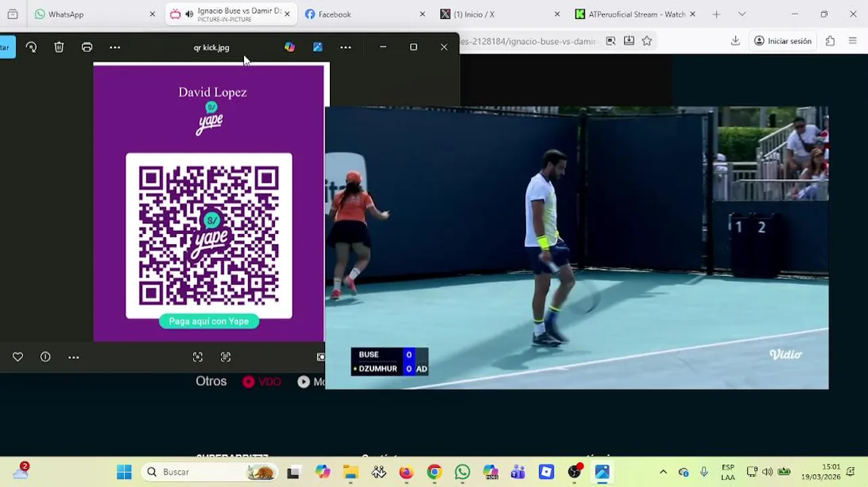Open Task View from the taskbar
This screenshot has height=487, width=868.
[293, 472]
